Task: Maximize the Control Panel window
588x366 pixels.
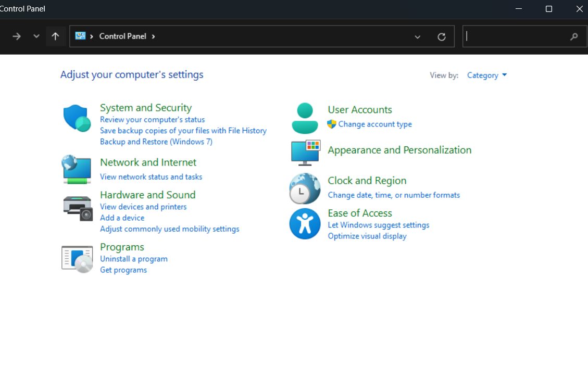Action: coord(548,9)
